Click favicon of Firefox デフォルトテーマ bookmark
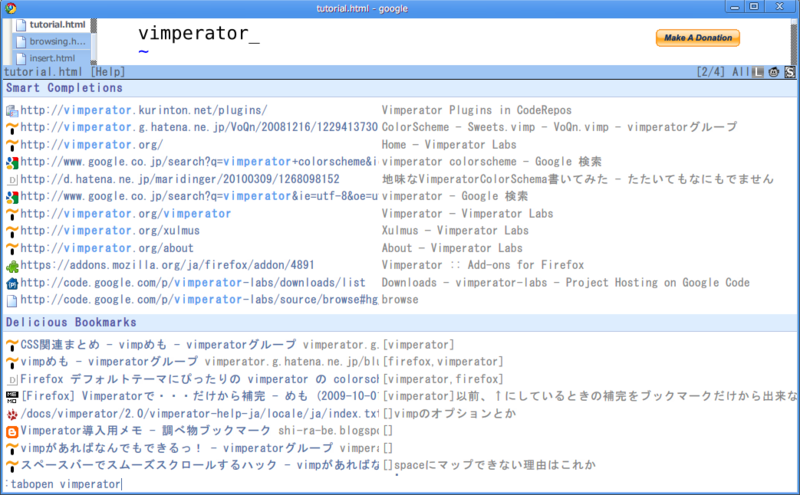800x495 pixels. click(x=12, y=380)
